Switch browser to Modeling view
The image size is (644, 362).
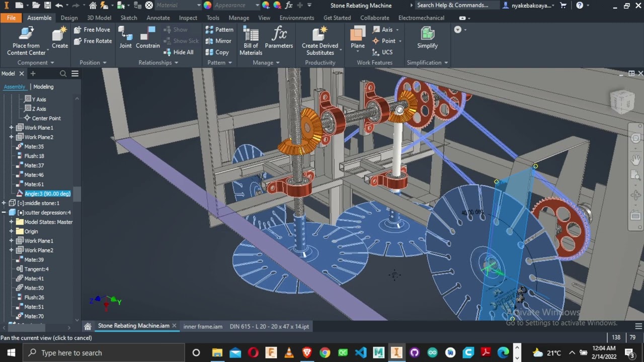click(x=43, y=86)
